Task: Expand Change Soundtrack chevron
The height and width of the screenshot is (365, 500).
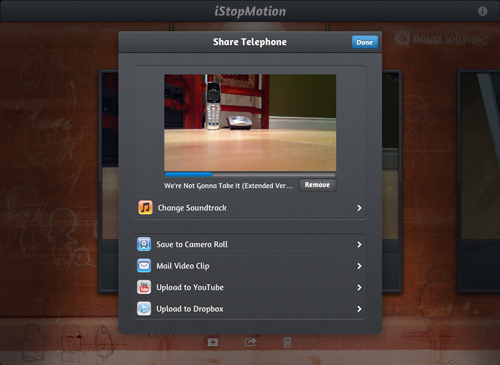Action: [x=359, y=208]
